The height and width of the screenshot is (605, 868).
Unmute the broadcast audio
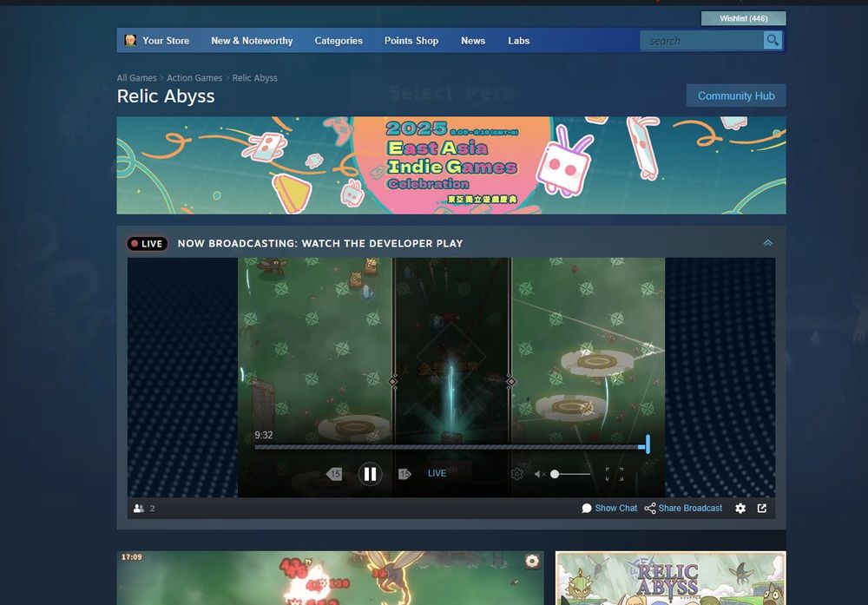pyautogui.click(x=540, y=474)
